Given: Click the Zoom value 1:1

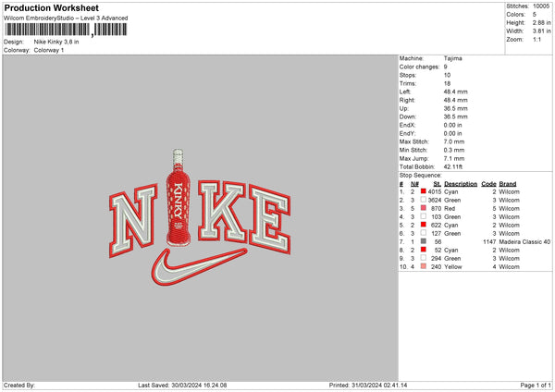Looking at the screenshot, I should (536, 39).
